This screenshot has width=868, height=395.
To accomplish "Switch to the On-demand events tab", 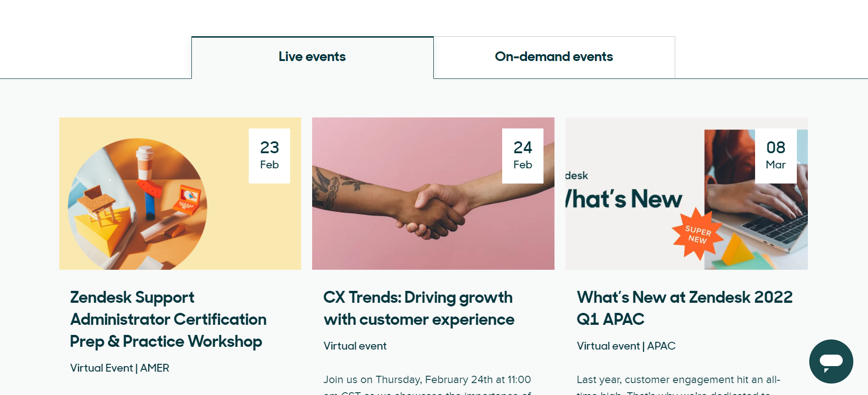I will [554, 57].
